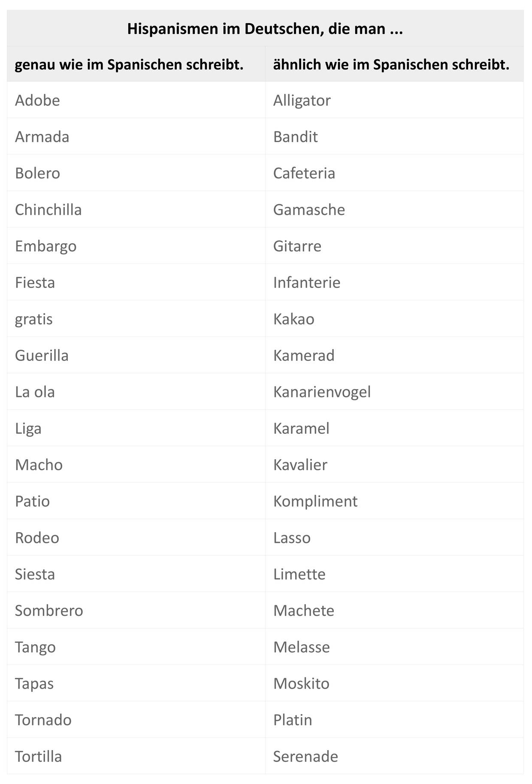Click the 'Kanarienvogel' entry
The height and width of the screenshot is (784, 532).
point(322,392)
